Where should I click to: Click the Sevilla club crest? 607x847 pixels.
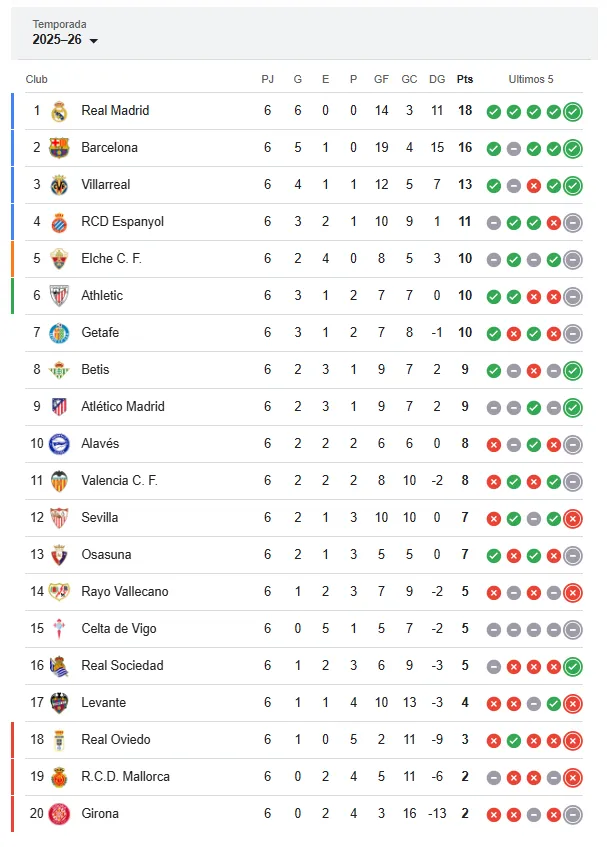coord(59,518)
